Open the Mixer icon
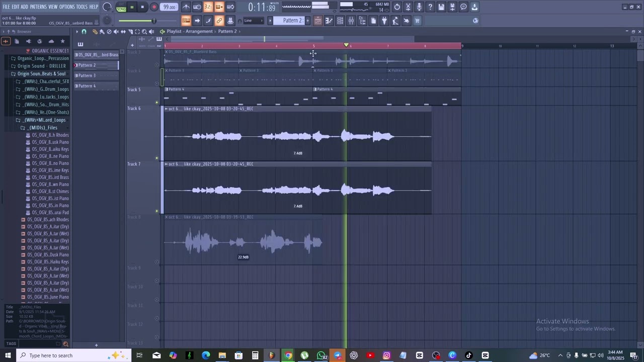Image resolution: width=644 pixels, height=362 pixels. (351, 21)
